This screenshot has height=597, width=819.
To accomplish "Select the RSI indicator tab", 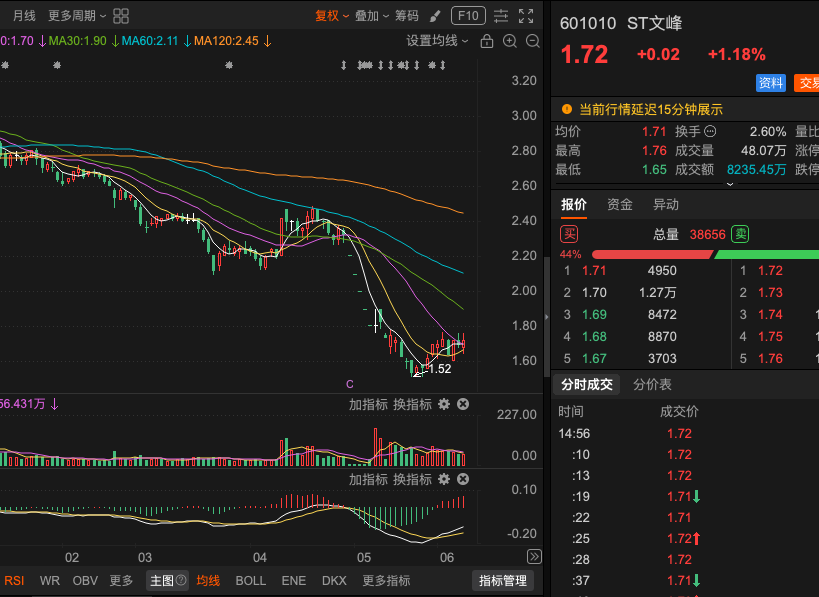I will [x=14, y=581].
